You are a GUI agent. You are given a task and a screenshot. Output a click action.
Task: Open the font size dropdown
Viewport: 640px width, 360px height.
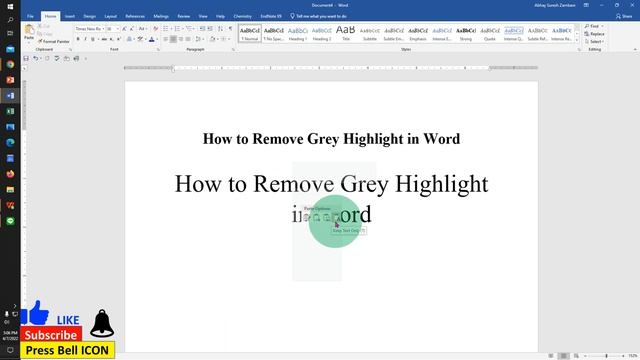point(118,29)
